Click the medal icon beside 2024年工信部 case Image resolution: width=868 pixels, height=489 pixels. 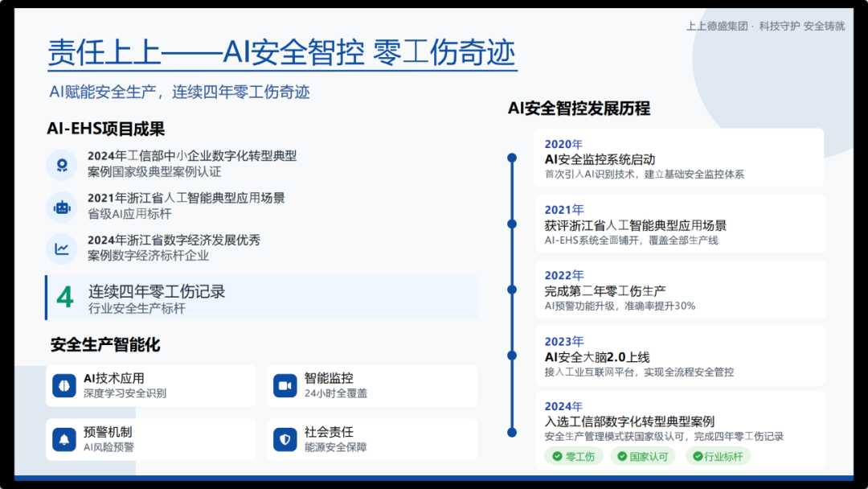pyautogui.click(x=62, y=164)
